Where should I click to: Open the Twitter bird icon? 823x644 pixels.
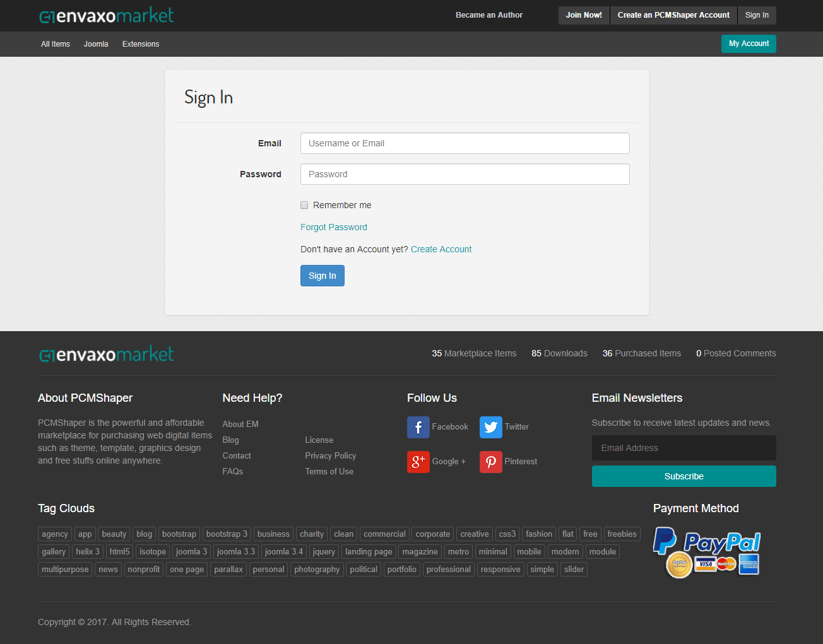click(490, 427)
